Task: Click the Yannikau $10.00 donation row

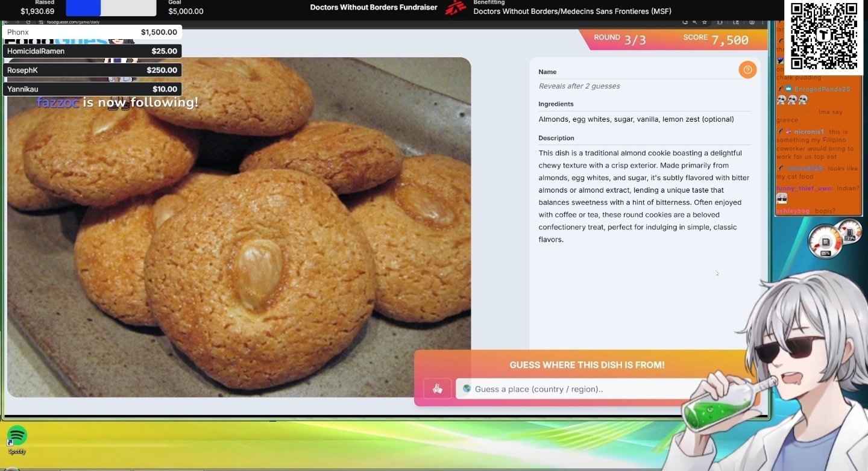Action: [x=92, y=89]
